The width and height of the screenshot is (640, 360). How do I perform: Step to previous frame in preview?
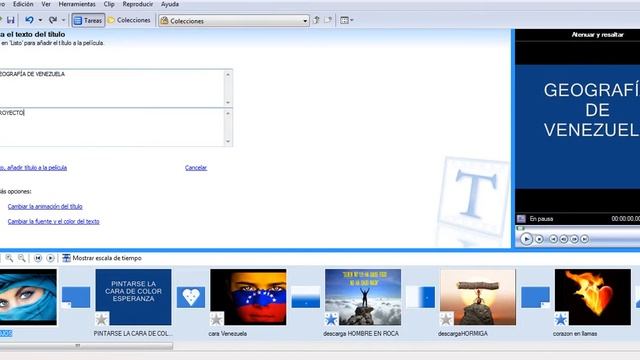(x=564, y=239)
